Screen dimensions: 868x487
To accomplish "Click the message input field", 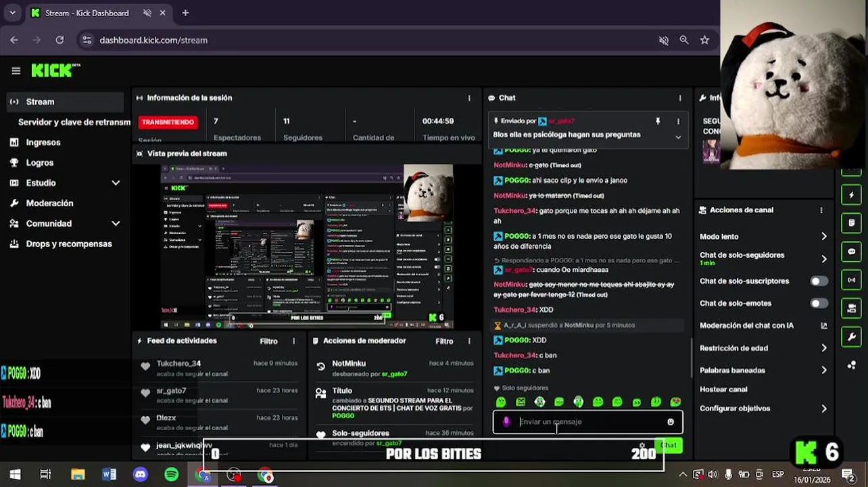I will (x=588, y=422).
